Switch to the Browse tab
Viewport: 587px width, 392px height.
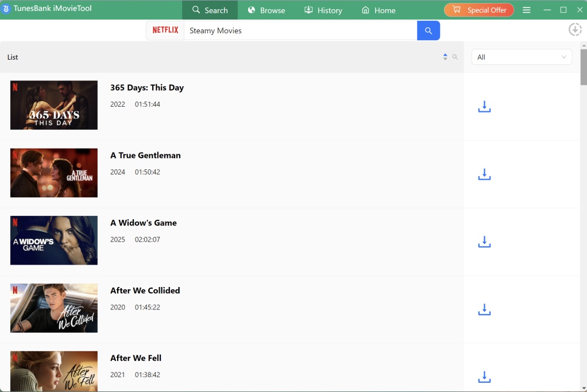pyautogui.click(x=266, y=10)
